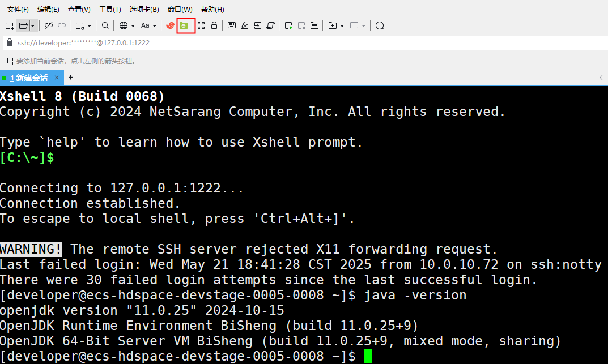Click the Run Script play icon

tap(288, 25)
